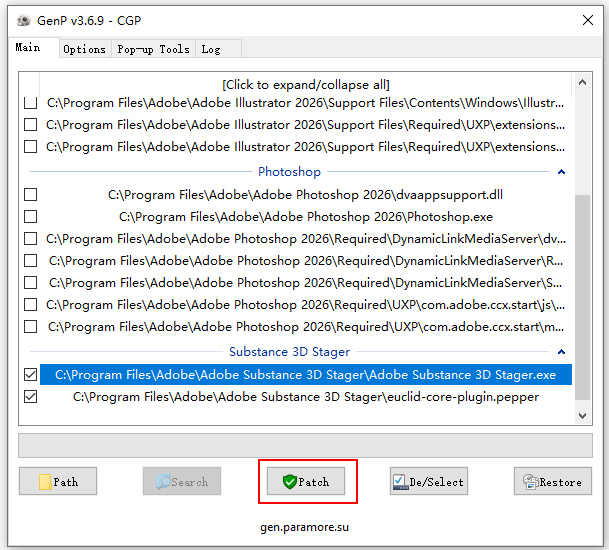Image resolution: width=609 pixels, height=550 pixels.
Task: Click the list scrollbar thumb
Action: (582, 297)
